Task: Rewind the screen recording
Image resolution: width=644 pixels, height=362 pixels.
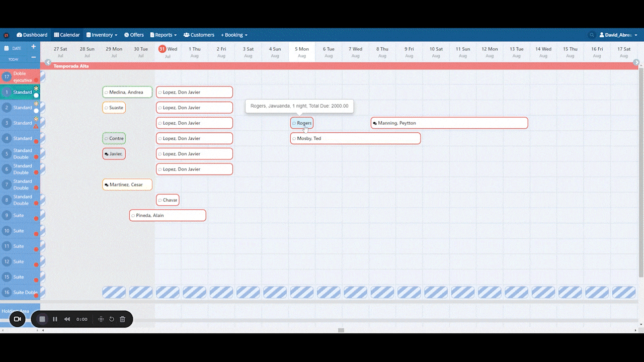Action: pyautogui.click(x=67, y=319)
